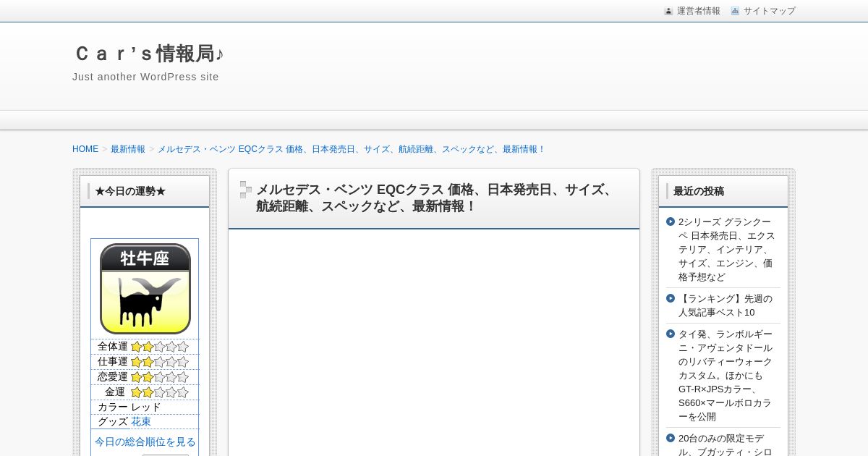The height and width of the screenshot is (456, 868).
Task: Click the グッズ label
Action: 113,421
